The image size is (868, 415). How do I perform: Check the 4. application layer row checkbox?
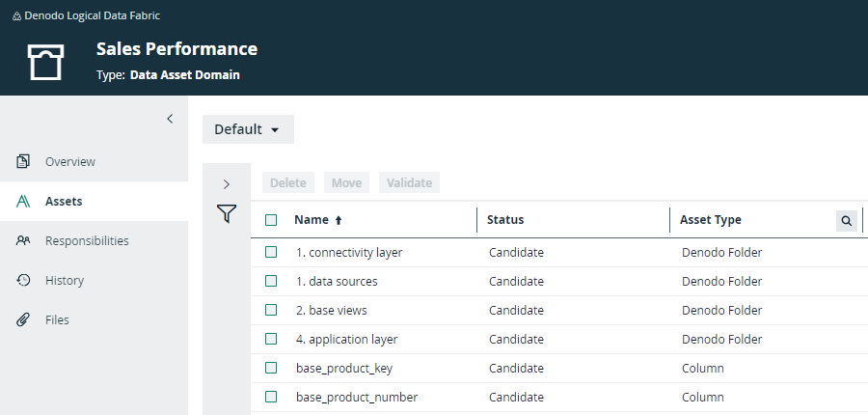click(271, 339)
